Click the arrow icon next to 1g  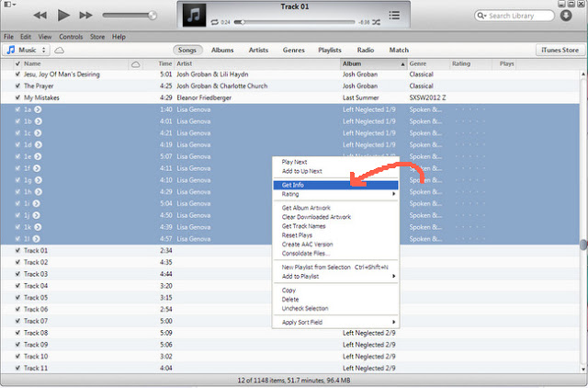[x=39, y=180]
